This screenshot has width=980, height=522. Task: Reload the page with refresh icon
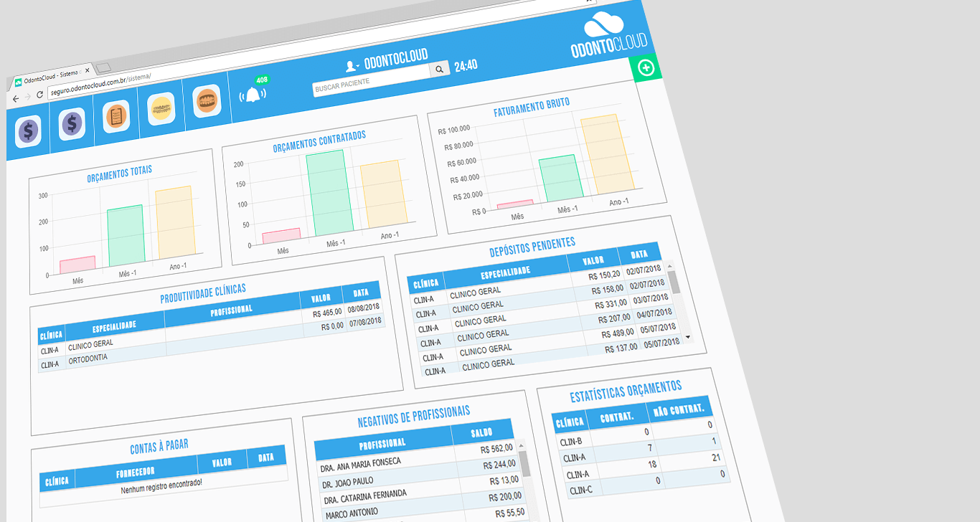40,94
